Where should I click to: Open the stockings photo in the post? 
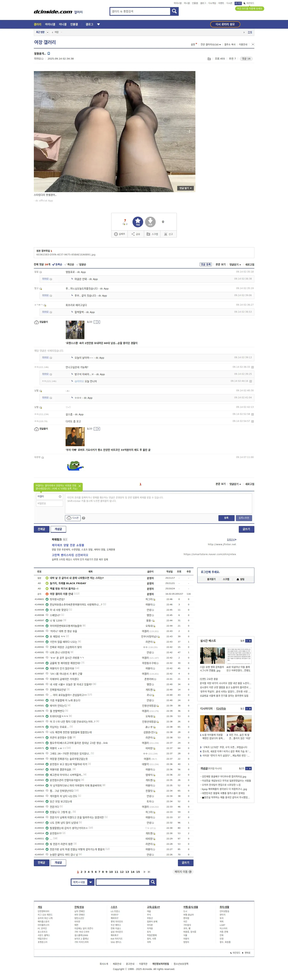tap(114, 131)
